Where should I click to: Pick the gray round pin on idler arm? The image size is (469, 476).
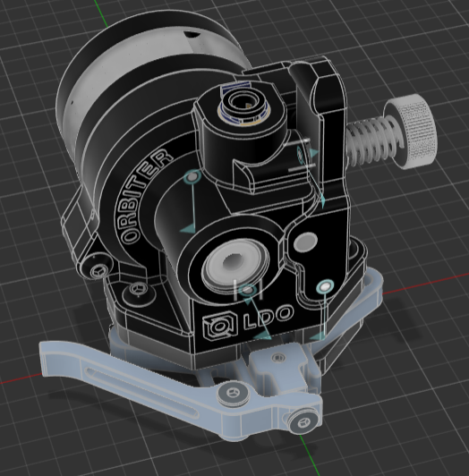pyautogui.click(x=305, y=242)
